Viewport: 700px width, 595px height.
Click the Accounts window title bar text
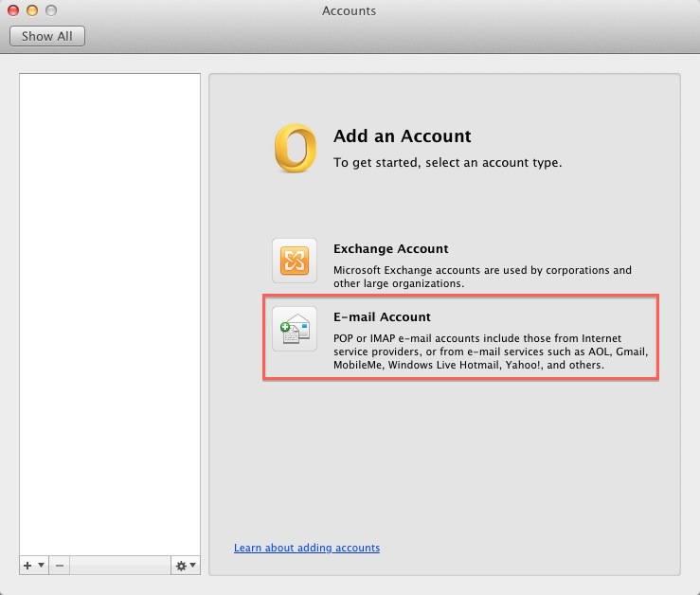point(349,11)
